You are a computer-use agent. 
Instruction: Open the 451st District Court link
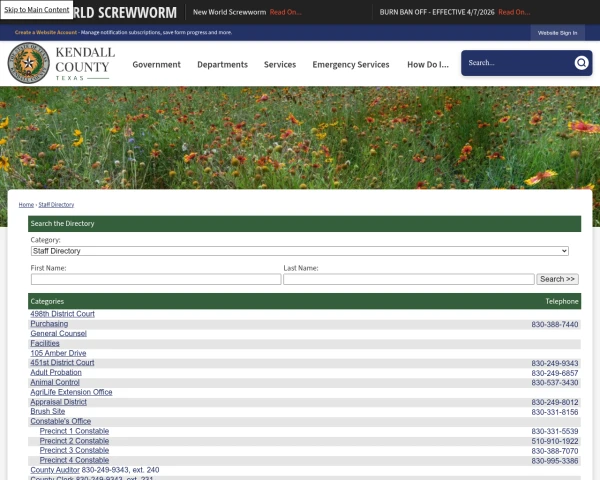[x=62, y=362]
